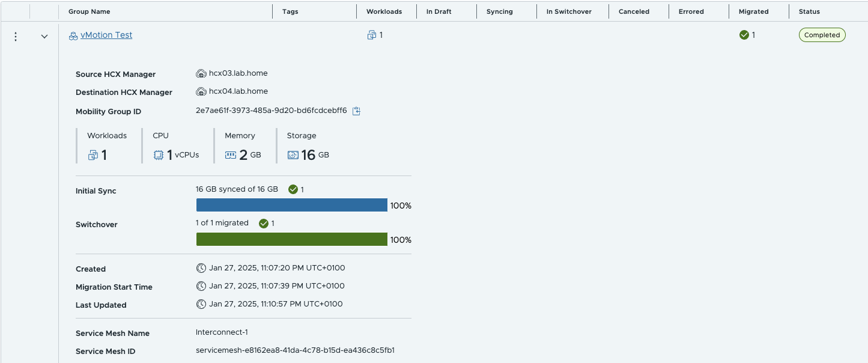Click the Initial Sync progress bar at 100%
This screenshot has width=868, height=363.
tap(291, 205)
